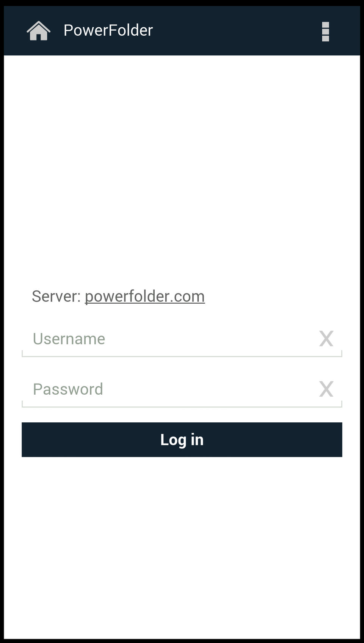The width and height of the screenshot is (364, 643).
Task: Click the Server label text
Action: pos(56,296)
